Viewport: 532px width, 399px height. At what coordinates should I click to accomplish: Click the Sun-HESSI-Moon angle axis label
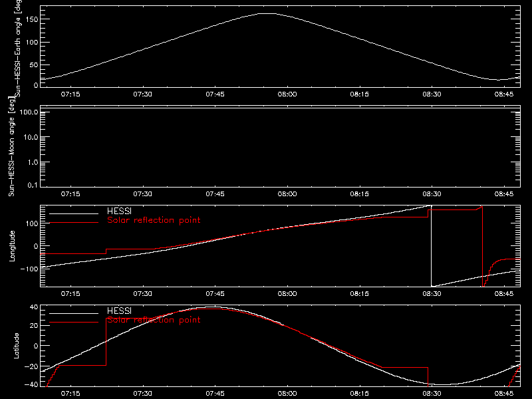(x=11, y=146)
